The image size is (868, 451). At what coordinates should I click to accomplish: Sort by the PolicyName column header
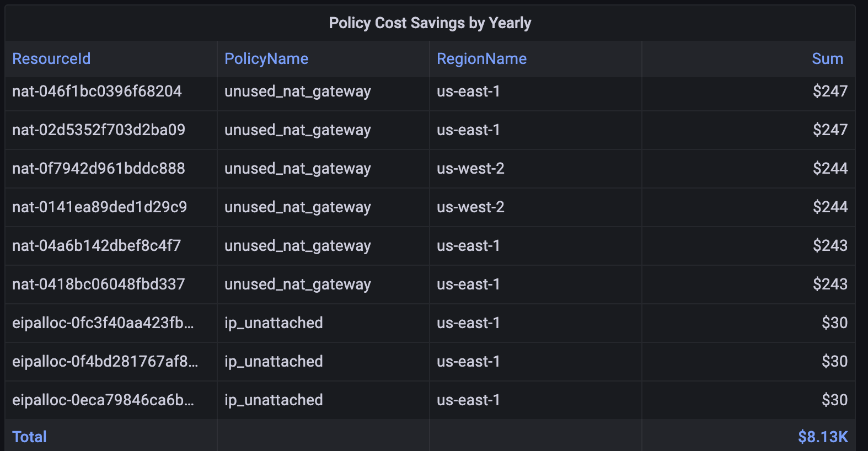pos(266,59)
